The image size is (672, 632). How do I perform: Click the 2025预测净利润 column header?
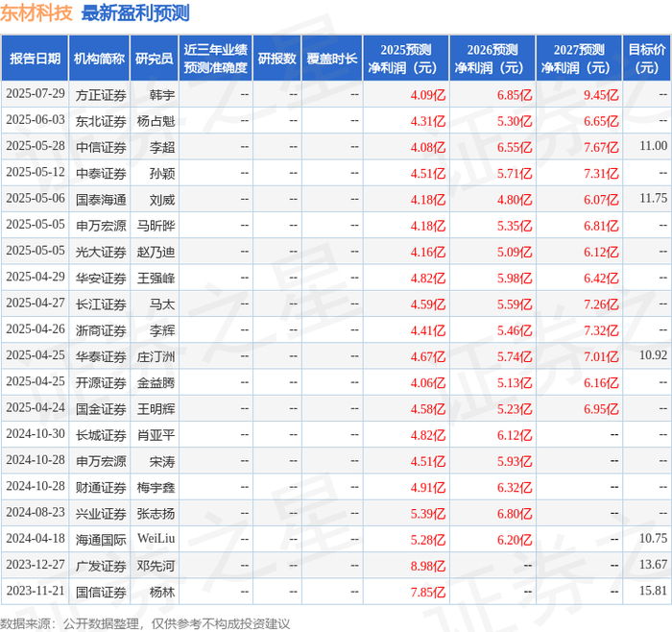pos(406,59)
